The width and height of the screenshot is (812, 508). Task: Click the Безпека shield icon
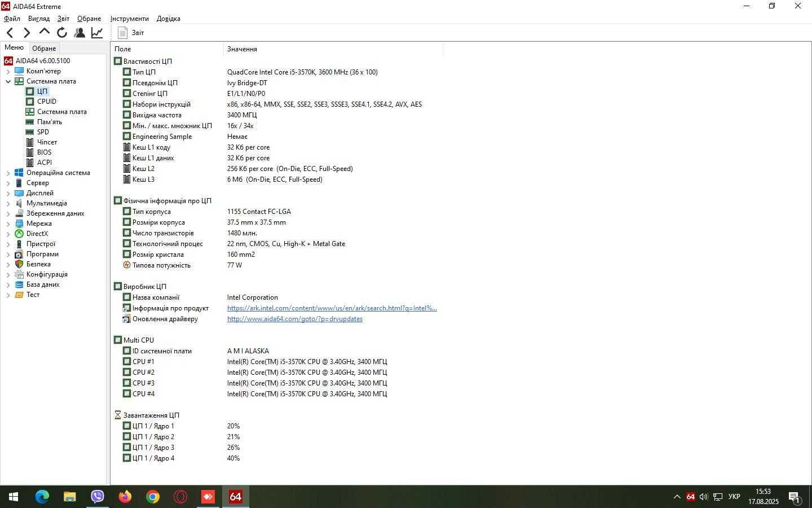(x=19, y=264)
